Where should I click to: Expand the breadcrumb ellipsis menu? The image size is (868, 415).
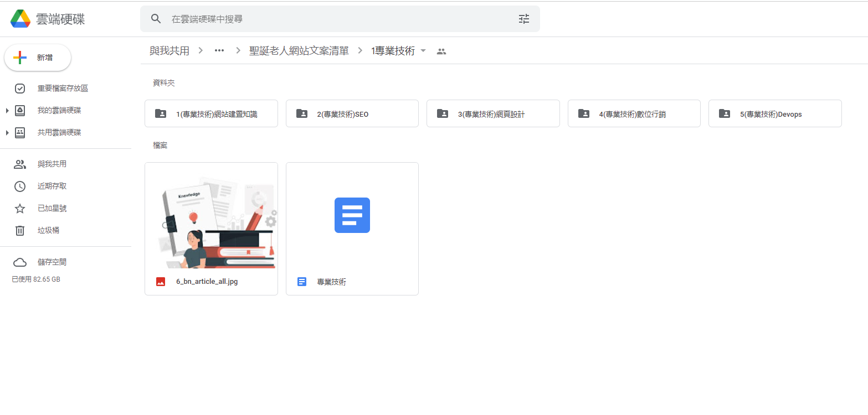coord(219,51)
